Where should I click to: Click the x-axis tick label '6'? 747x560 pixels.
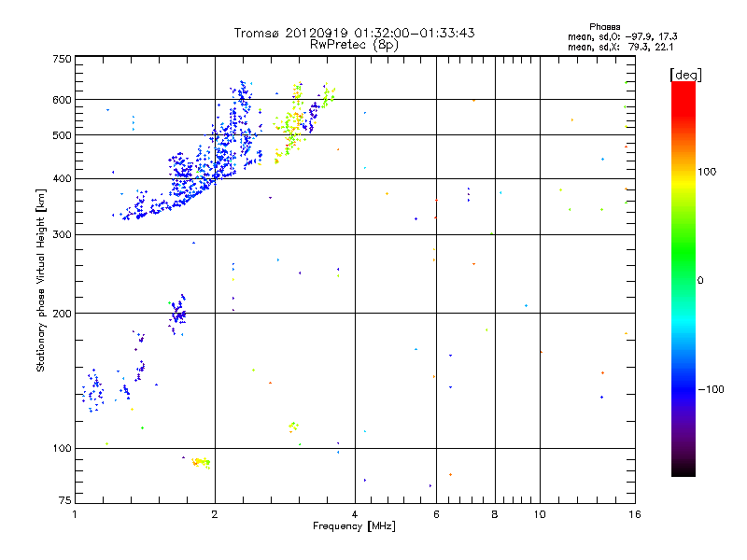436,514
